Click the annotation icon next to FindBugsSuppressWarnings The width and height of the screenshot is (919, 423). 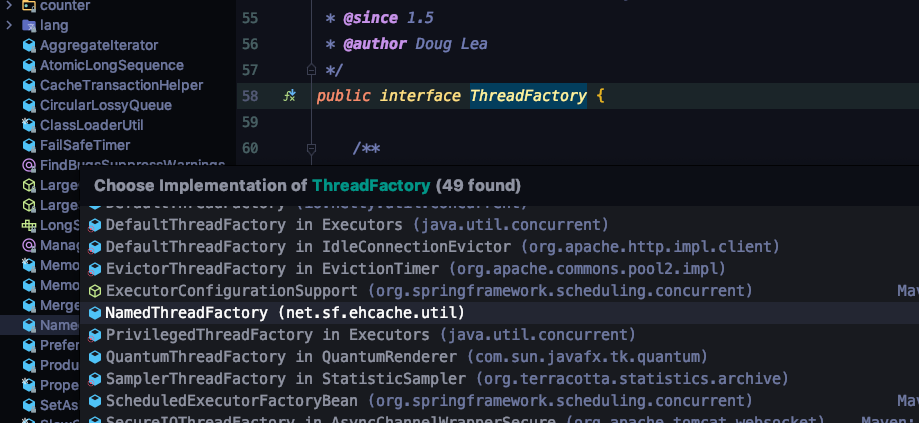tap(29, 165)
